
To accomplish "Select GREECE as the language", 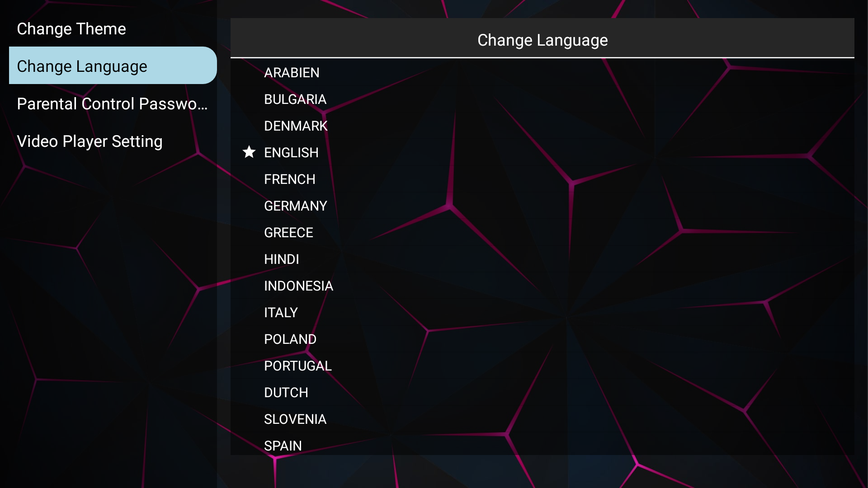I will [288, 233].
